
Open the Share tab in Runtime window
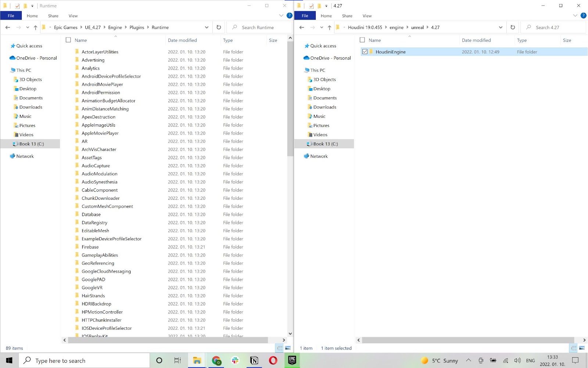point(53,16)
